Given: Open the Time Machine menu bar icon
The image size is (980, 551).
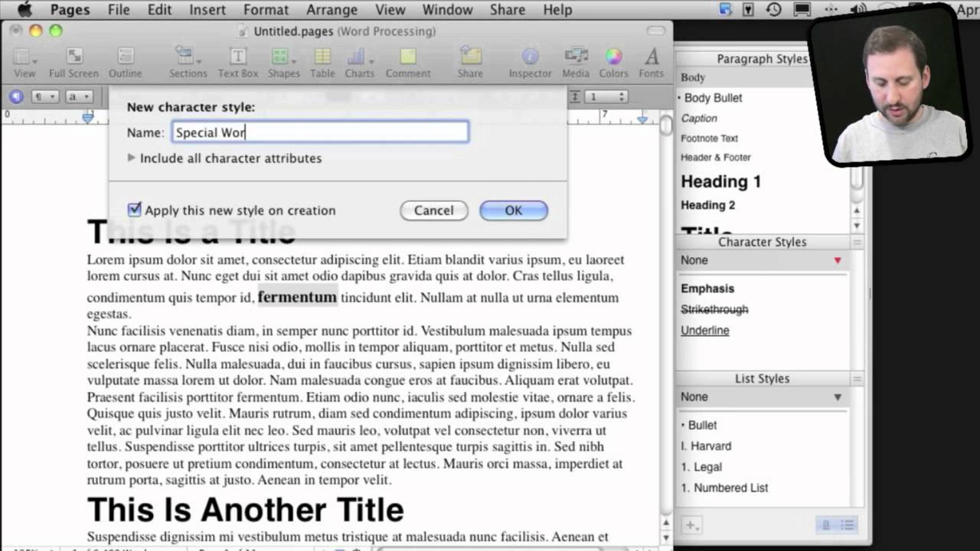Looking at the screenshot, I should 774,10.
